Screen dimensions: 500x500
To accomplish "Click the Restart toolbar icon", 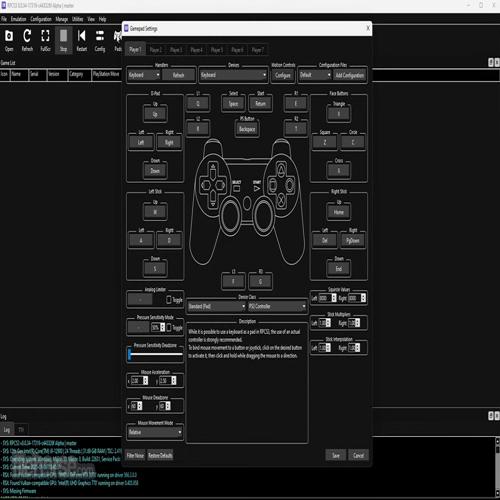I will [x=82, y=40].
